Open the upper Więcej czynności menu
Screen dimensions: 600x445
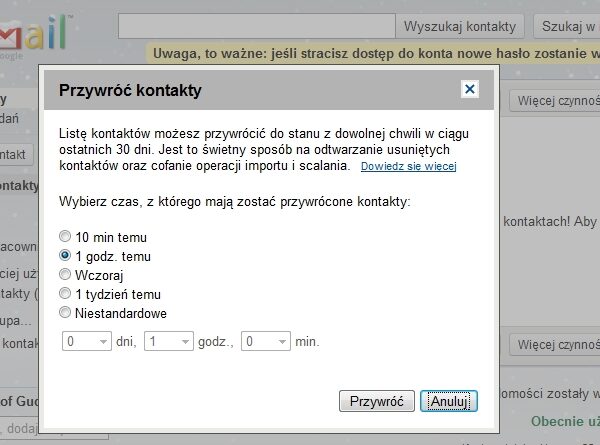554,101
